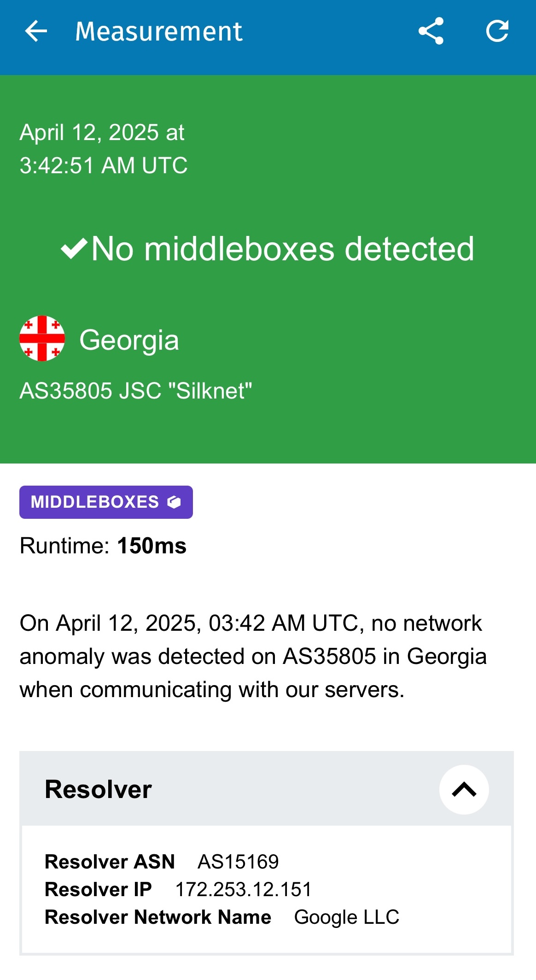This screenshot has height=980, width=536.
Task: Tap the Georgia flag icon
Action: [42, 339]
